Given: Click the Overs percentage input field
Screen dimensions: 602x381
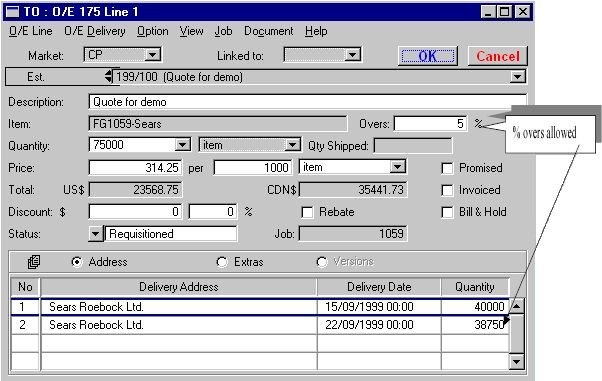Looking at the screenshot, I should 430,124.
